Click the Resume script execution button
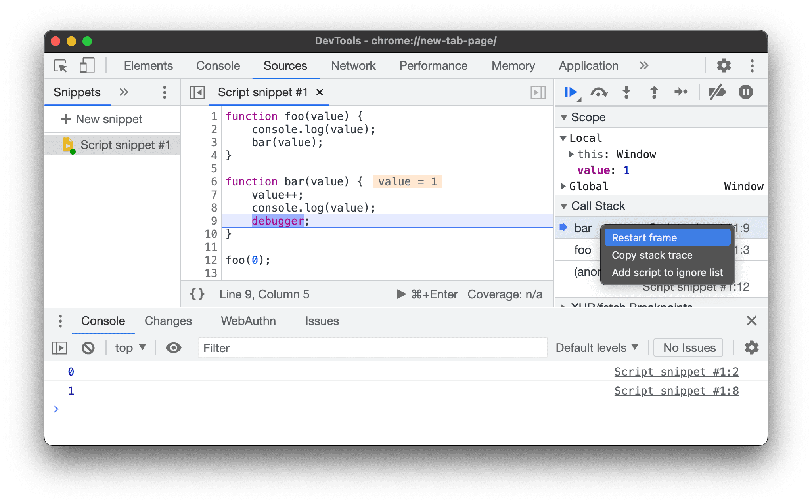The image size is (812, 504). (x=570, y=92)
